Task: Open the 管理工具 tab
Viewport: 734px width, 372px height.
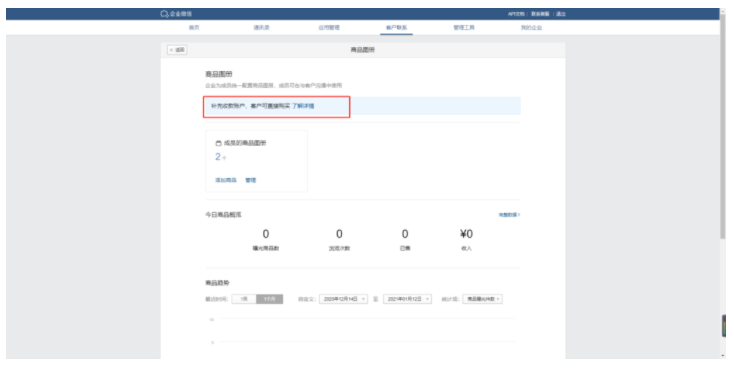Action: (464, 28)
